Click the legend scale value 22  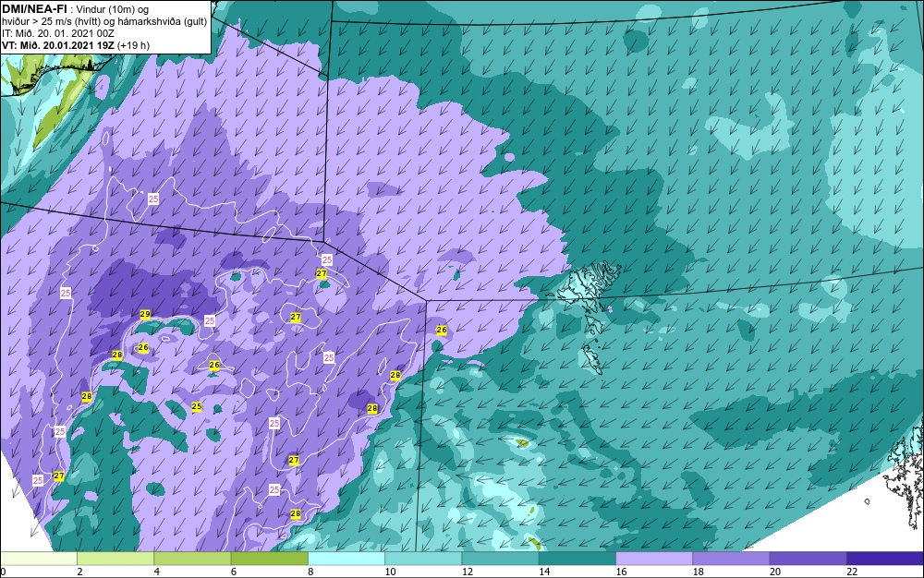click(852, 572)
